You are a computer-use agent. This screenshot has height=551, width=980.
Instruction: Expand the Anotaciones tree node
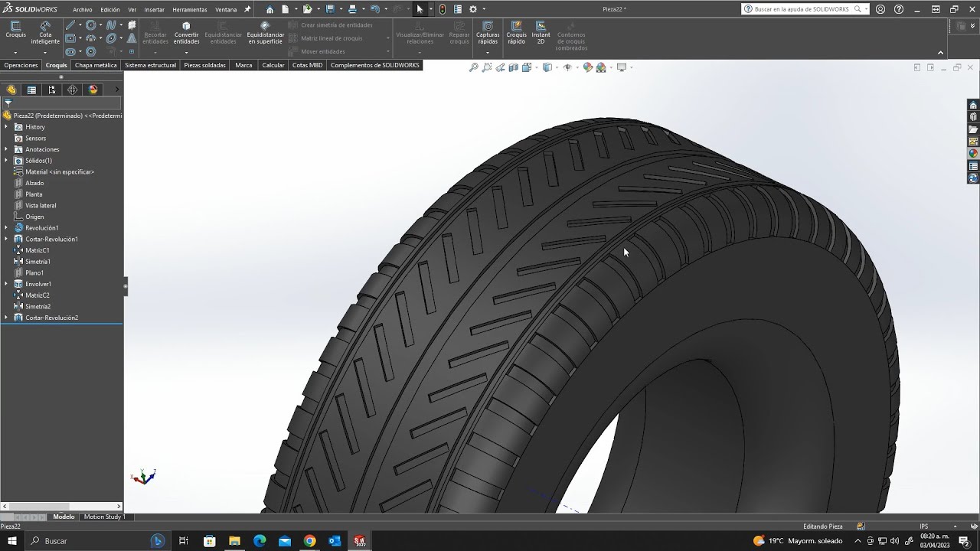point(6,149)
